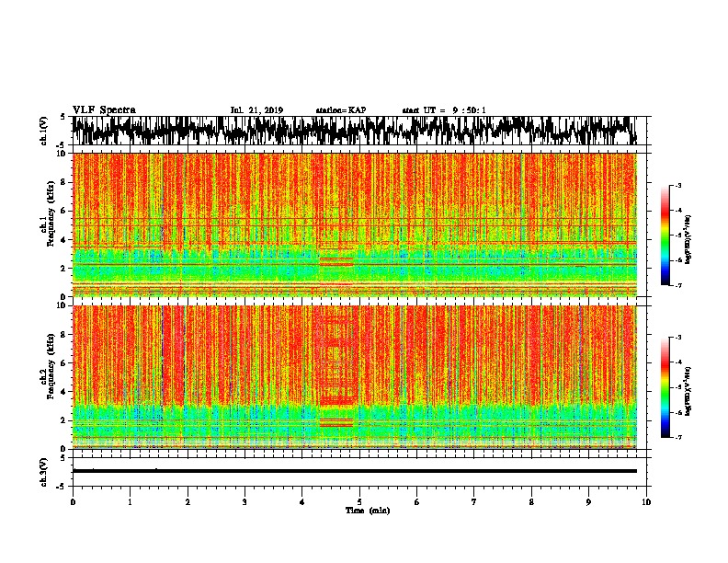Click time axis tick label "9"
The width and height of the screenshot is (728, 563).
(588, 502)
